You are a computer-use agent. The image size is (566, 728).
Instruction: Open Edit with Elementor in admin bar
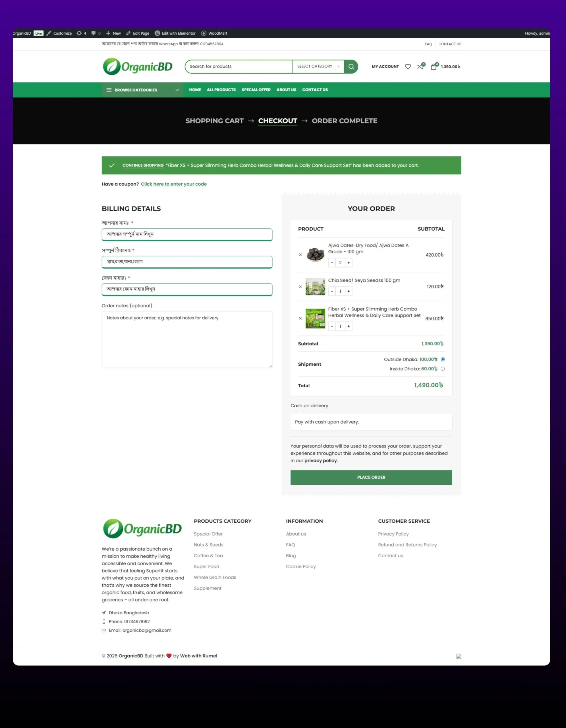tap(175, 33)
